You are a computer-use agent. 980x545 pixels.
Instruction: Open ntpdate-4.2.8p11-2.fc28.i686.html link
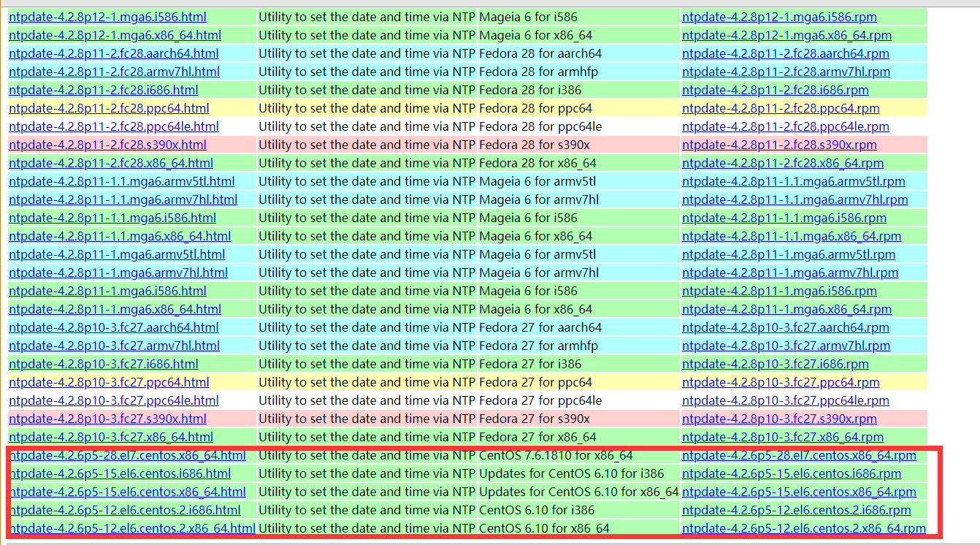103,90
